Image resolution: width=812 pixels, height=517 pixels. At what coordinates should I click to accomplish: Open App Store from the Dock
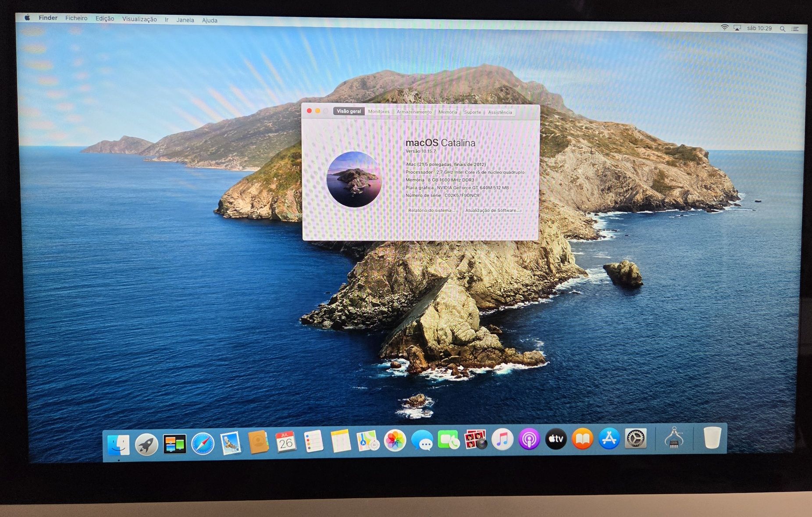coord(609,438)
